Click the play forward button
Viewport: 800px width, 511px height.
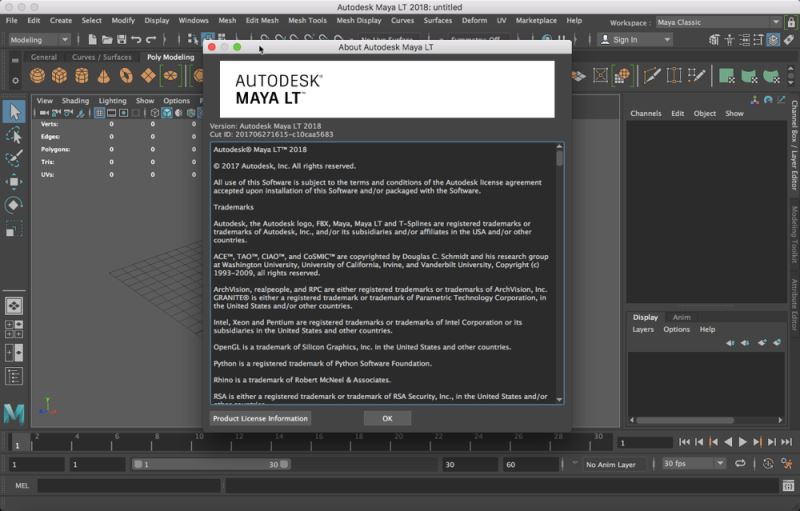(743, 442)
